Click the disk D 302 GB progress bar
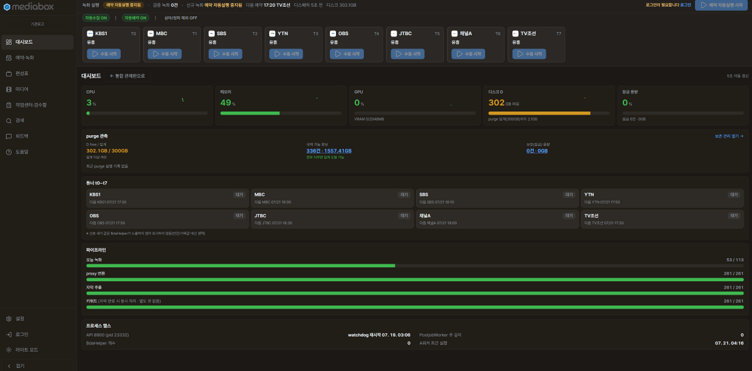Viewport: 752px width, 371px height. 549,113
